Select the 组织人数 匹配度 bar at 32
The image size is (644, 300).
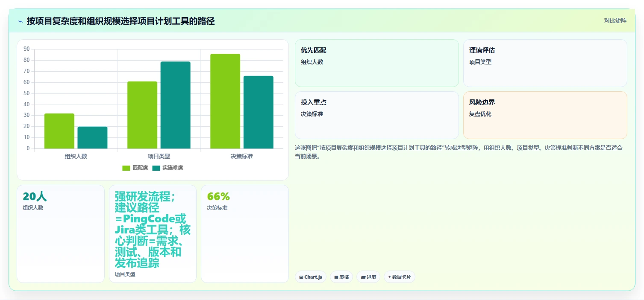tap(59, 131)
